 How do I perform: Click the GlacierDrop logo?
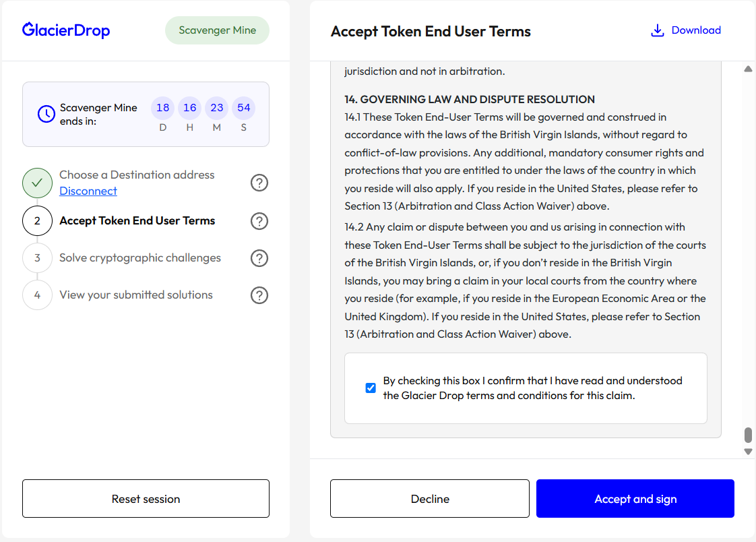66,30
